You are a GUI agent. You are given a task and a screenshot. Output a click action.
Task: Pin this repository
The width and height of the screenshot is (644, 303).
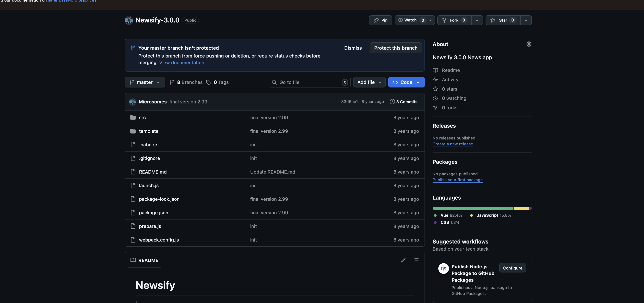pyautogui.click(x=380, y=20)
